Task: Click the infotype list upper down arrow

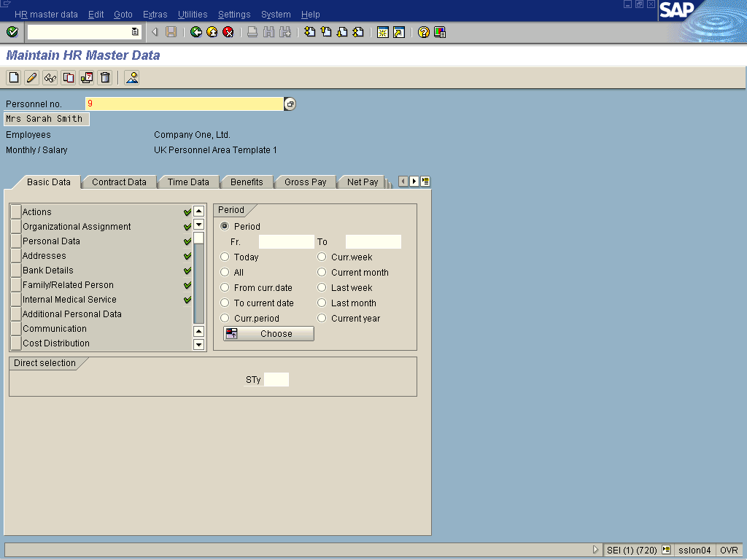Action: point(198,225)
